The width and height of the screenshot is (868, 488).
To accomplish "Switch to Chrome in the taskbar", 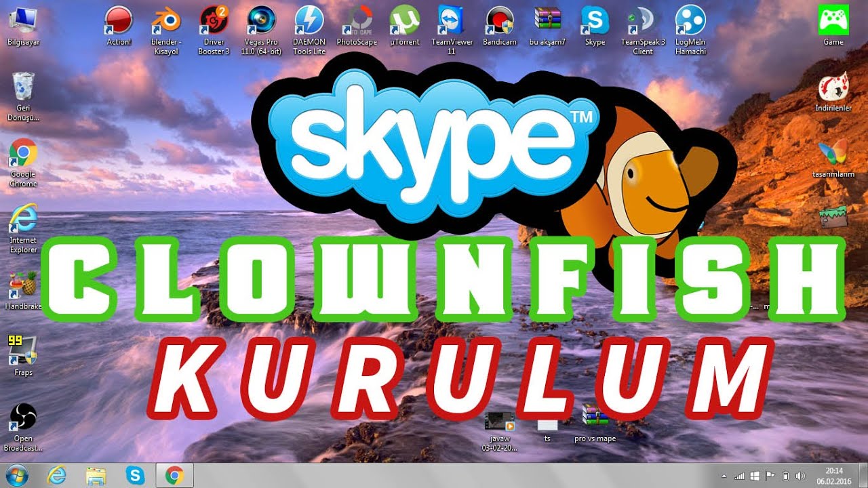I will [x=174, y=476].
